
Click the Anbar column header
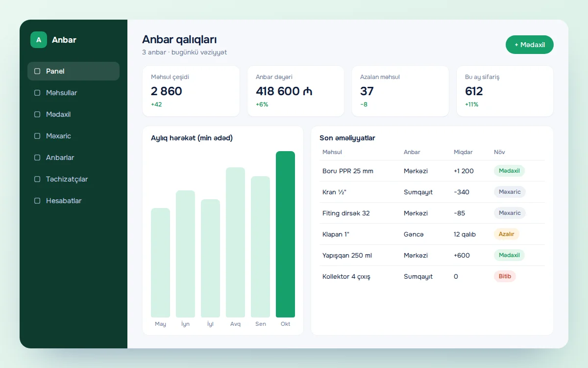(x=412, y=152)
